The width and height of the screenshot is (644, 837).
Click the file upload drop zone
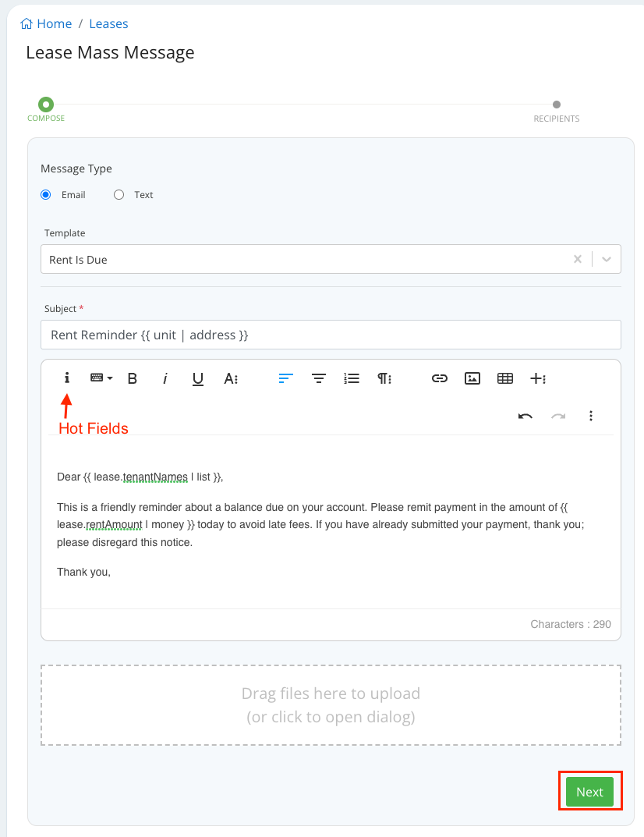click(x=331, y=704)
